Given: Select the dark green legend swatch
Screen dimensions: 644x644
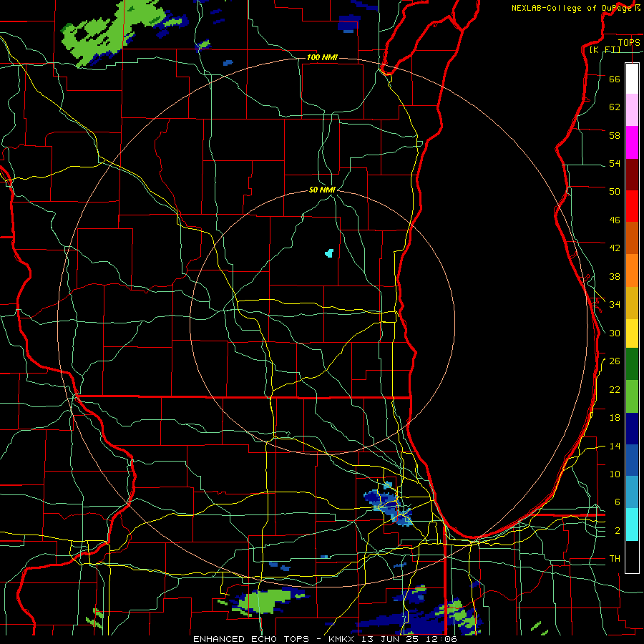Looking at the screenshot, I should coord(632,364).
